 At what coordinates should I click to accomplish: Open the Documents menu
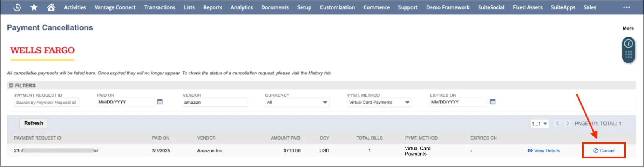click(x=275, y=7)
